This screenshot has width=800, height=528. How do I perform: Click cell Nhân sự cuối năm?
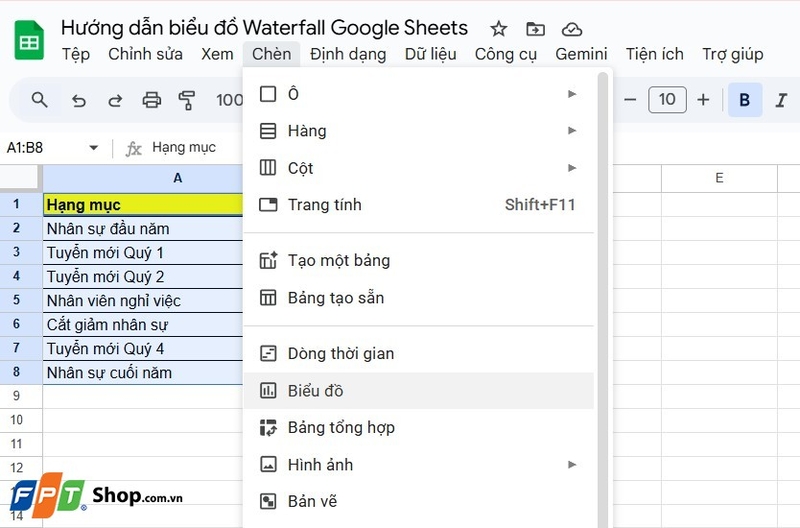coord(143,372)
